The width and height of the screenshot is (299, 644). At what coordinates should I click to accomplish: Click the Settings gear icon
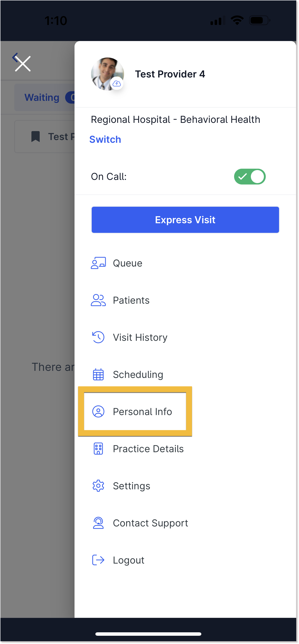pos(98,486)
